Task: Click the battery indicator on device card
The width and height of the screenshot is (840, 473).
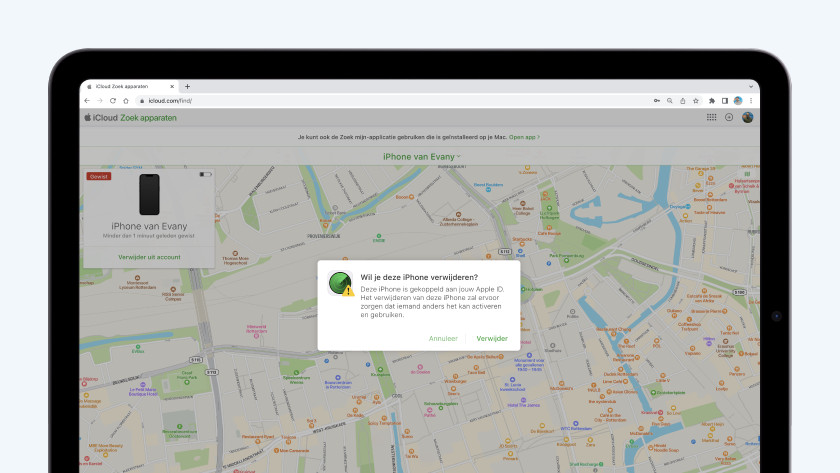Action: [x=206, y=174]
